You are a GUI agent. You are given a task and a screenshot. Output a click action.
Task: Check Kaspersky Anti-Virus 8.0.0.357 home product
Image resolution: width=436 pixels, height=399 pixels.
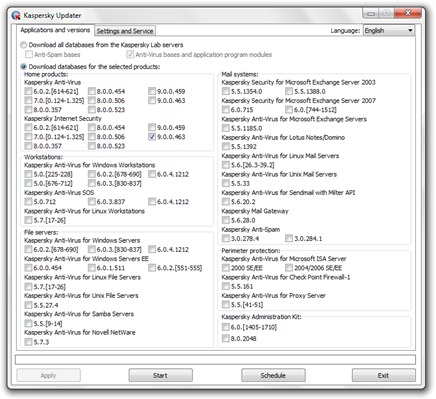[28, 110]
